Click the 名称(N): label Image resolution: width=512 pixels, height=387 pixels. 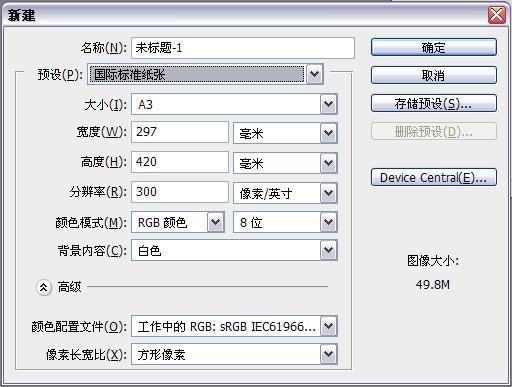tap(103, 48)
